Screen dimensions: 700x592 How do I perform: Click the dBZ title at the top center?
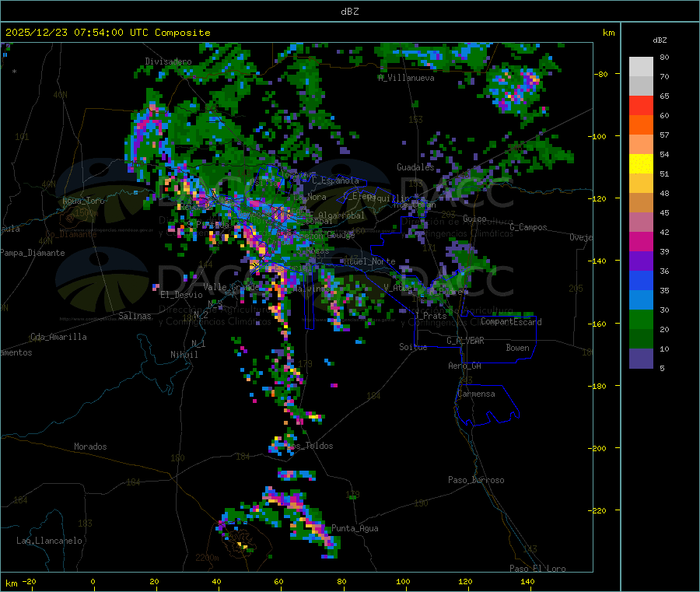[x=349, y=12]
